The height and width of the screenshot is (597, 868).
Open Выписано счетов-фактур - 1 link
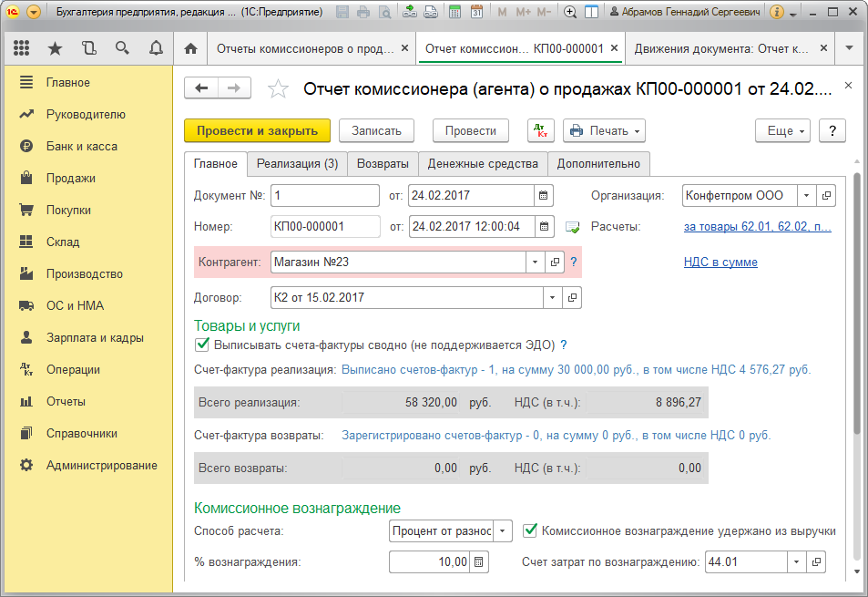pos(576,369)
